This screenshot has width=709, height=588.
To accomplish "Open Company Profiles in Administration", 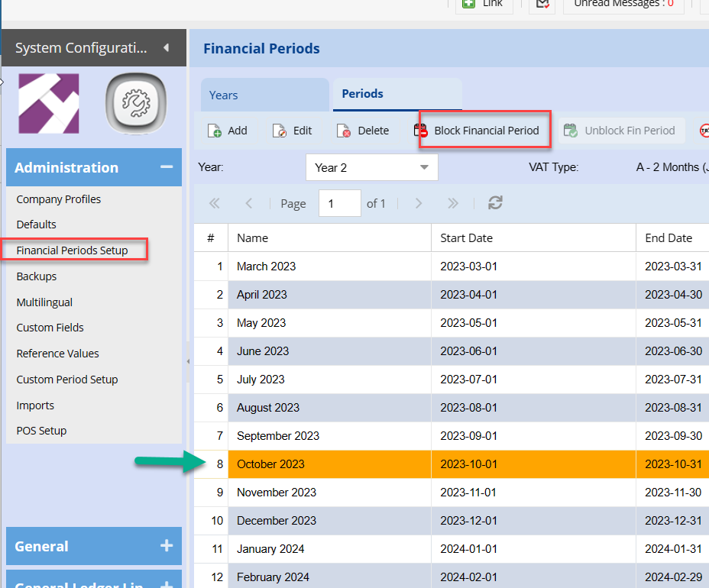I will point(59,199).
